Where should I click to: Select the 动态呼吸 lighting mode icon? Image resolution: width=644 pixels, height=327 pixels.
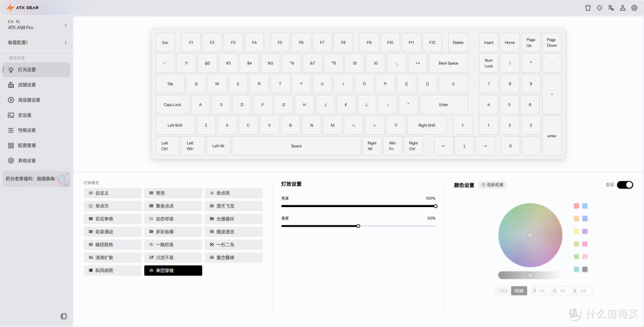(x=151, y=219)
